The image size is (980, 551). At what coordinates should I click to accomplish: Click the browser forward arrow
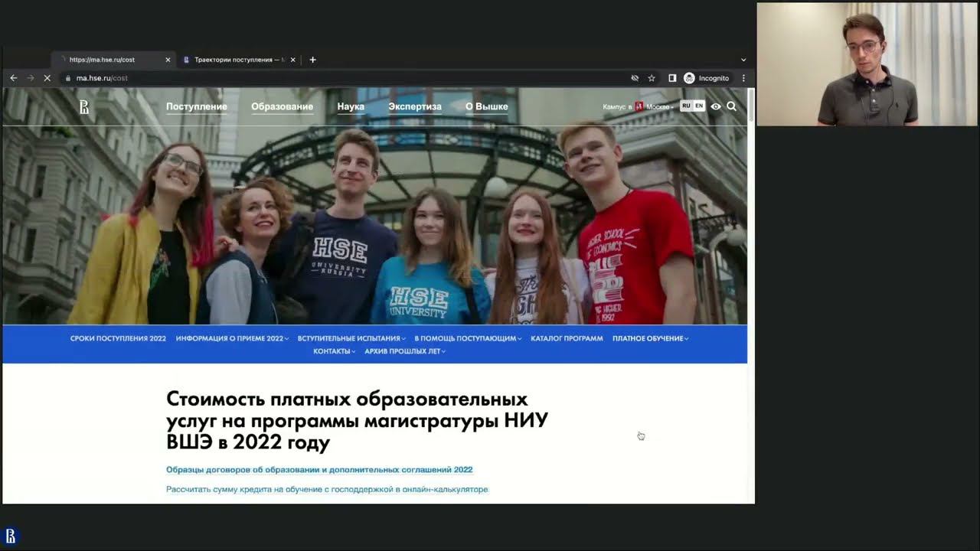click(x=31, y=78)
